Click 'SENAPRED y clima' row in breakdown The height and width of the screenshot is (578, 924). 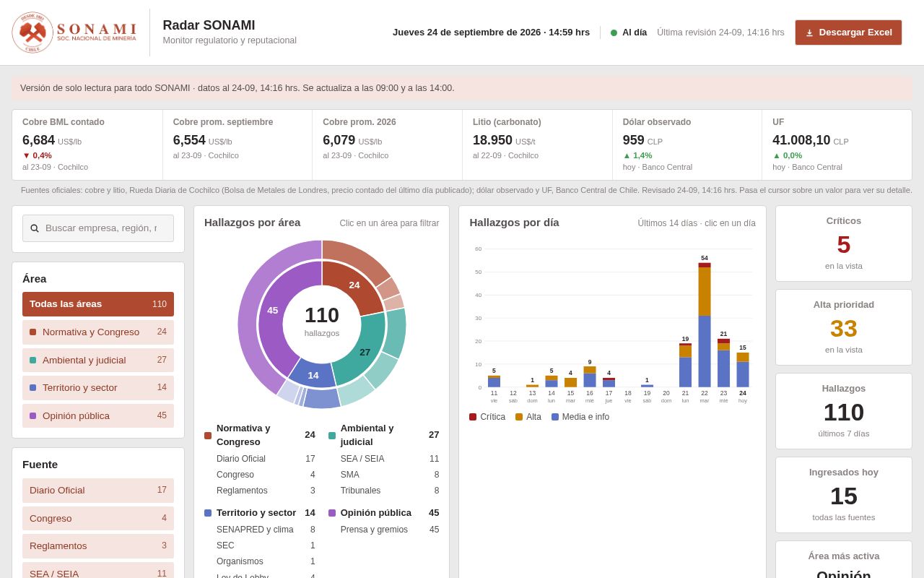(x=266, y=530)
